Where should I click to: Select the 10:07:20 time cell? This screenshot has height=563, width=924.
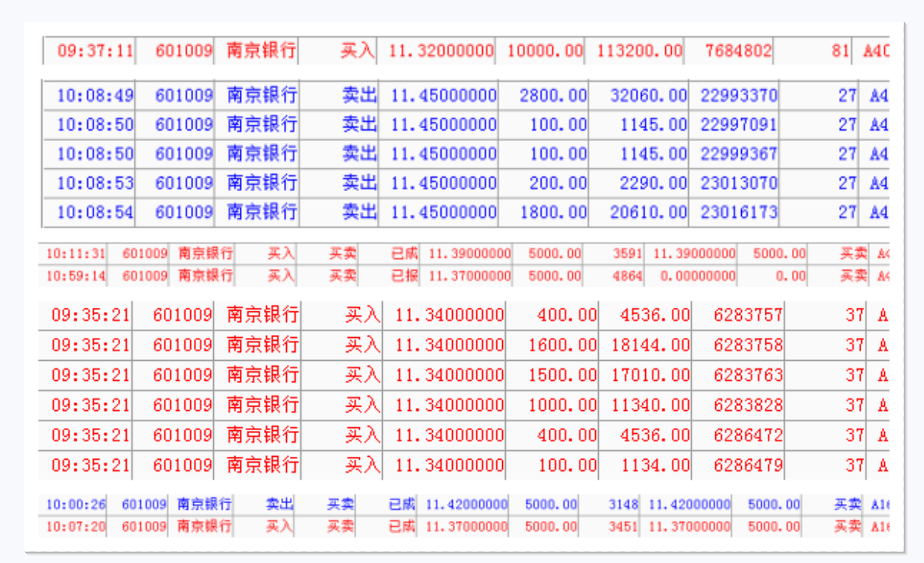coord(76,527)
